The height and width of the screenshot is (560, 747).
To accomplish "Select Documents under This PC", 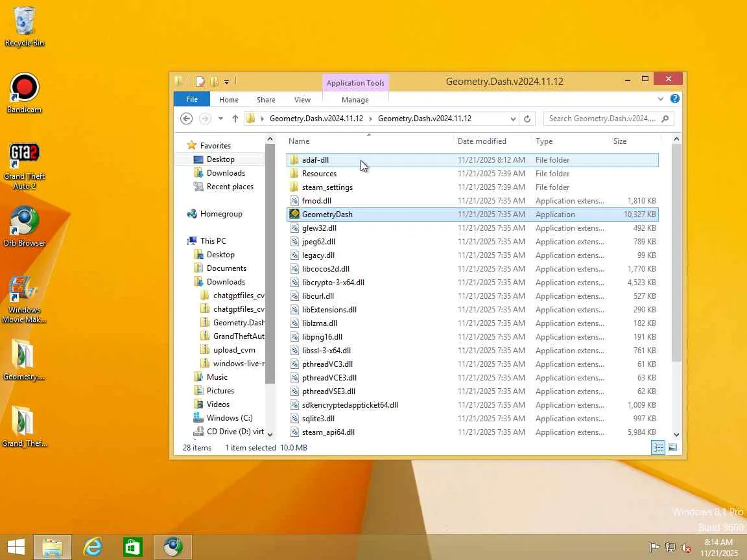I will click(x=226, y=268).
